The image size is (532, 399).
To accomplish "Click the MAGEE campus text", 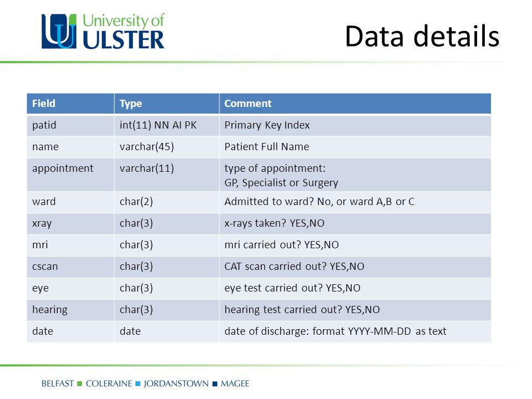I will click(x=235, y=383).
